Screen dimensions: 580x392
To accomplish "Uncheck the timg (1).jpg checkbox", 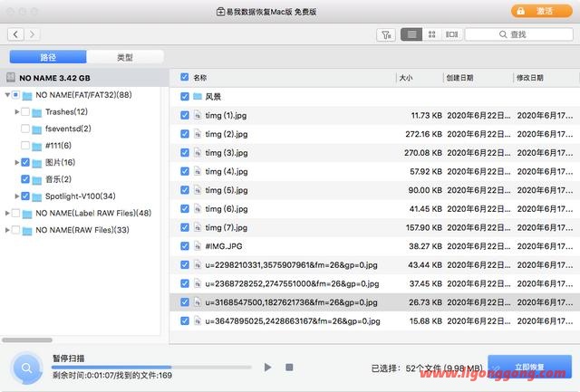I will pos(185,115).
